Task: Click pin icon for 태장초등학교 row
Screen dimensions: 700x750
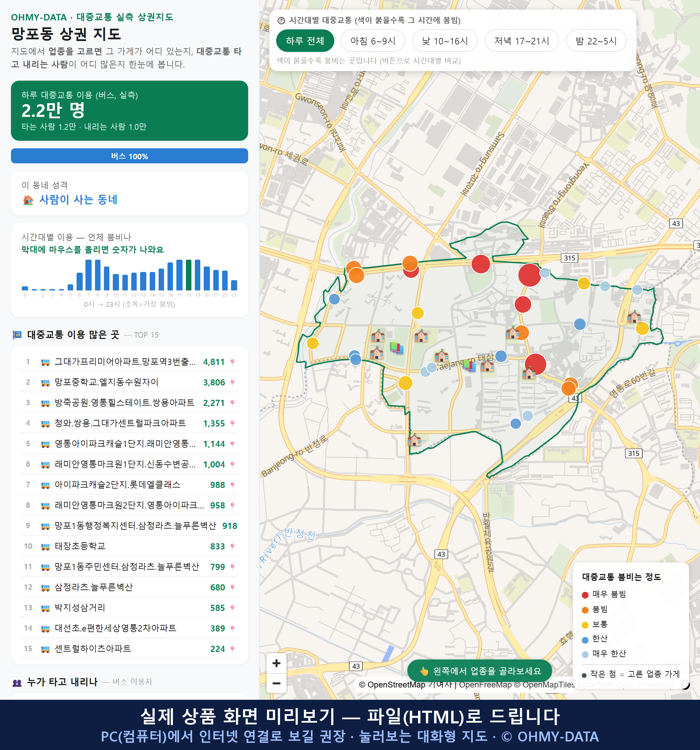Action: click(232, 546)
